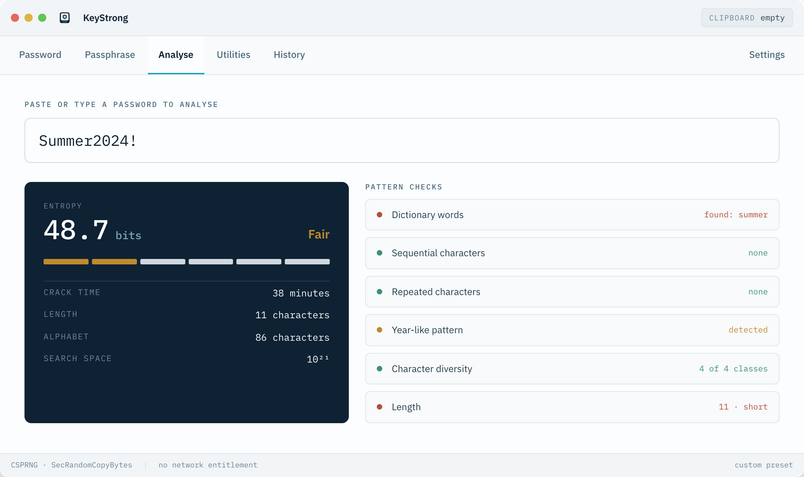Screen dimensions: 804x477
Task: Click the ENTROPY label in the dark card
Action: 63,206
